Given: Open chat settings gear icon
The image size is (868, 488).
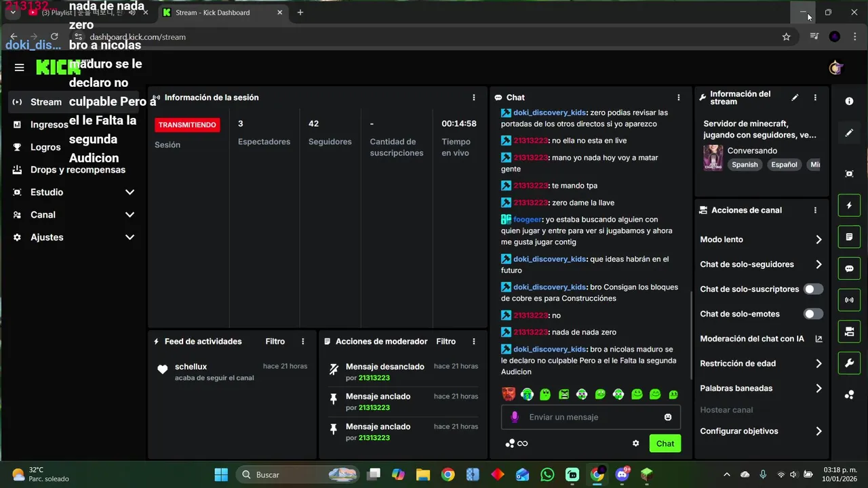Looking at the screenshot, I should click(635, 443).
